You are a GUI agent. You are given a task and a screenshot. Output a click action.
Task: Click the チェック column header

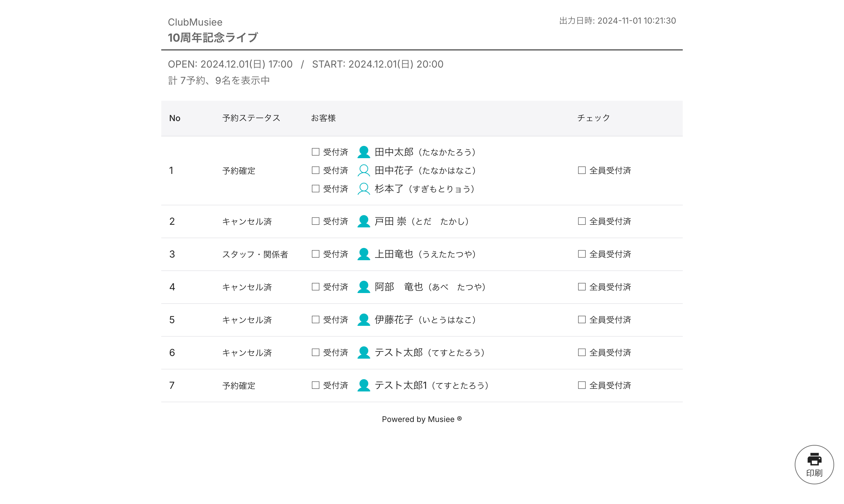593,118
